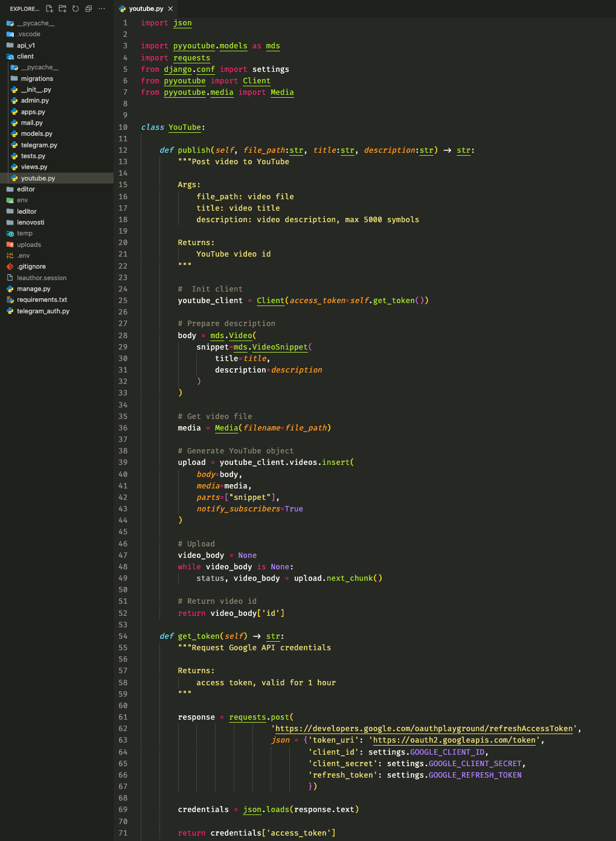This screenshot has height=841, width=616.
Task: Expand the leditor folder
Action: pyautogui.click(x=57, y=211)
